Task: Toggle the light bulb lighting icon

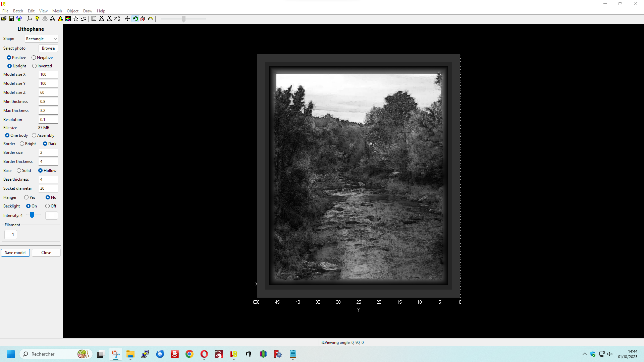Action: pyautogui.click(x=37, y=19)
